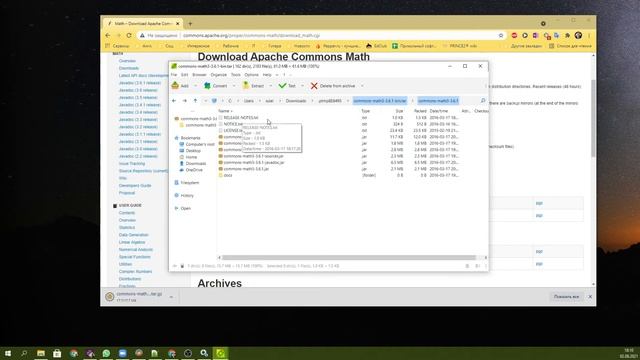Open the Convert button dropdown arrow

pyautogui.click(x=234, y=86)
